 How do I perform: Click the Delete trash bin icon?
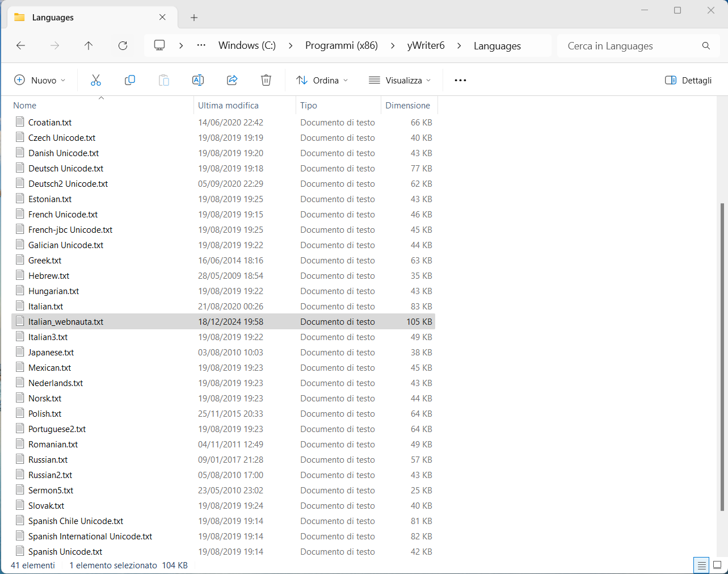pyautogui.click(x=266, y=80)
